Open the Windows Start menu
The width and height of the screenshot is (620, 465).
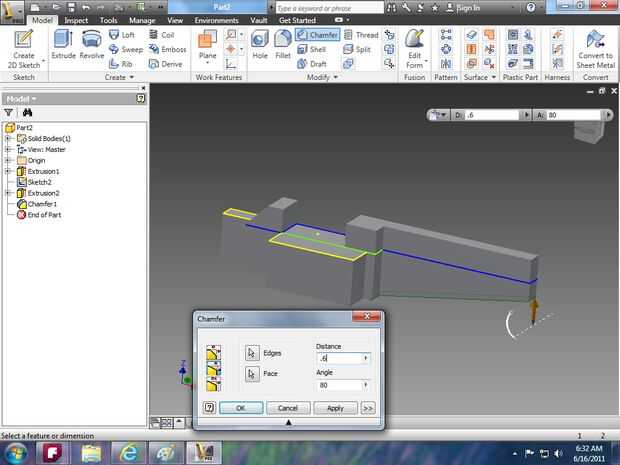coord(14,453)
